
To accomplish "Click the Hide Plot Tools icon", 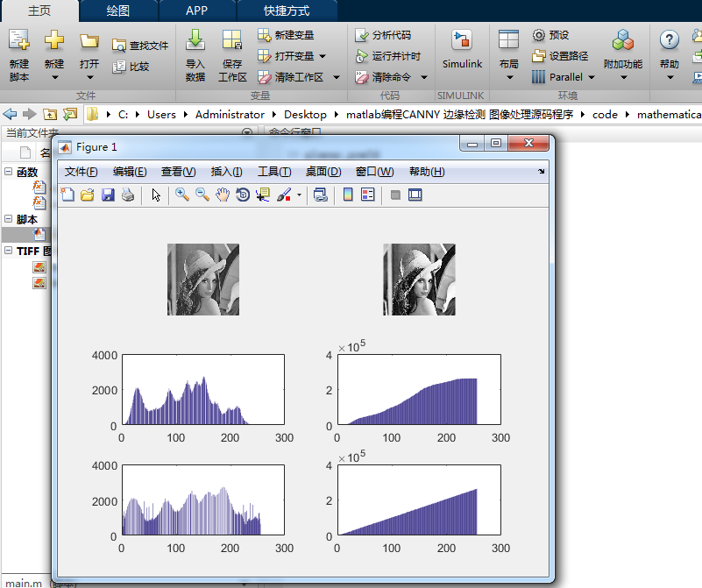I will point(395,195).
